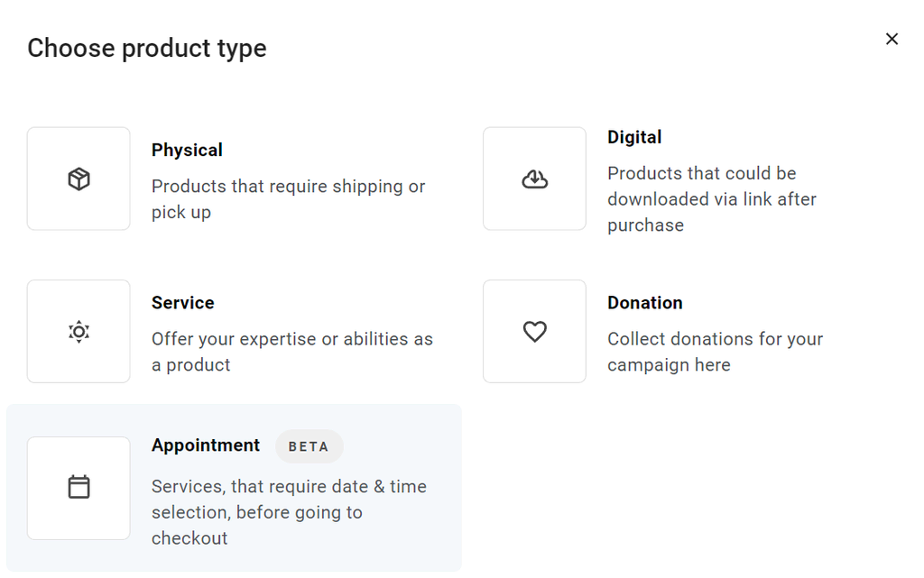Image resolution: width=924 pixels, height=578 pixels.
Task: Pick the Digital title label
Action: [x=634, y=137]
